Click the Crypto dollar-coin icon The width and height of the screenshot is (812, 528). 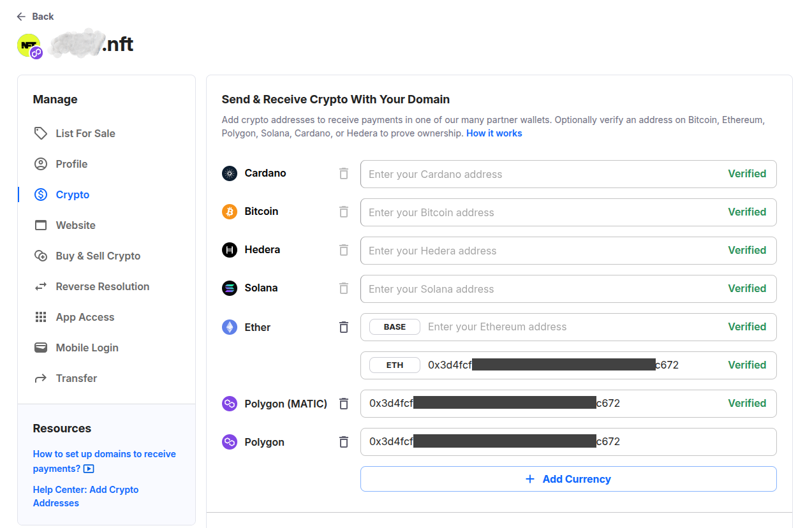[41, 194]
